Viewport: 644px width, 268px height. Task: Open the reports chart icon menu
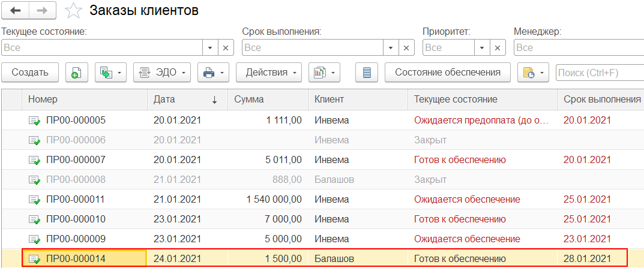(324, 73)
